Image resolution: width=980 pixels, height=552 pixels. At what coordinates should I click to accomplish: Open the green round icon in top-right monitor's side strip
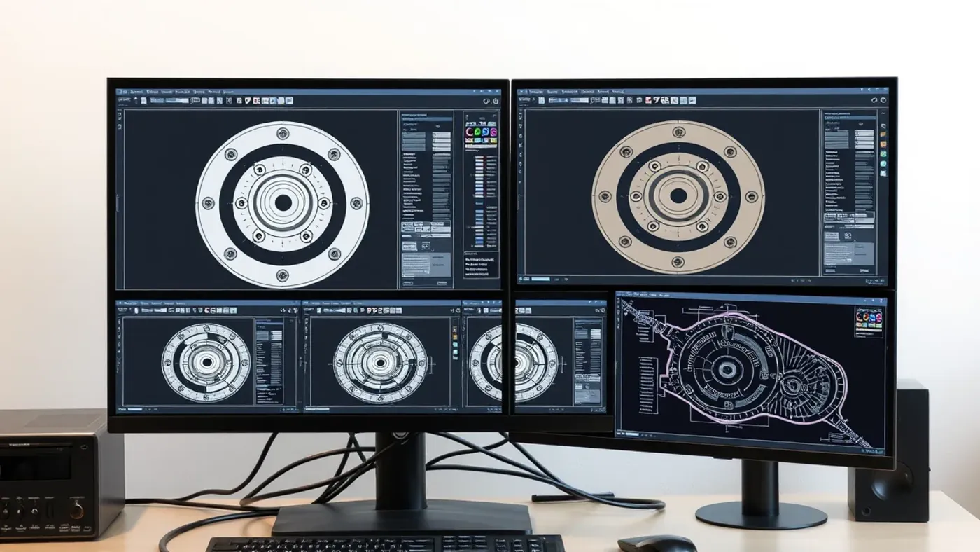click(883, 154)
